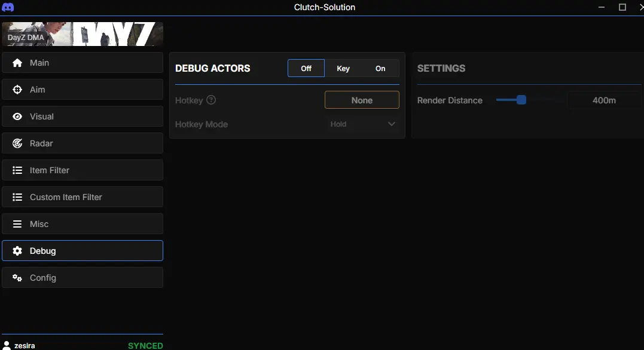Set Debug Actors to Key mode
This screenshot has height=350, width=644.
click(343, 68)
